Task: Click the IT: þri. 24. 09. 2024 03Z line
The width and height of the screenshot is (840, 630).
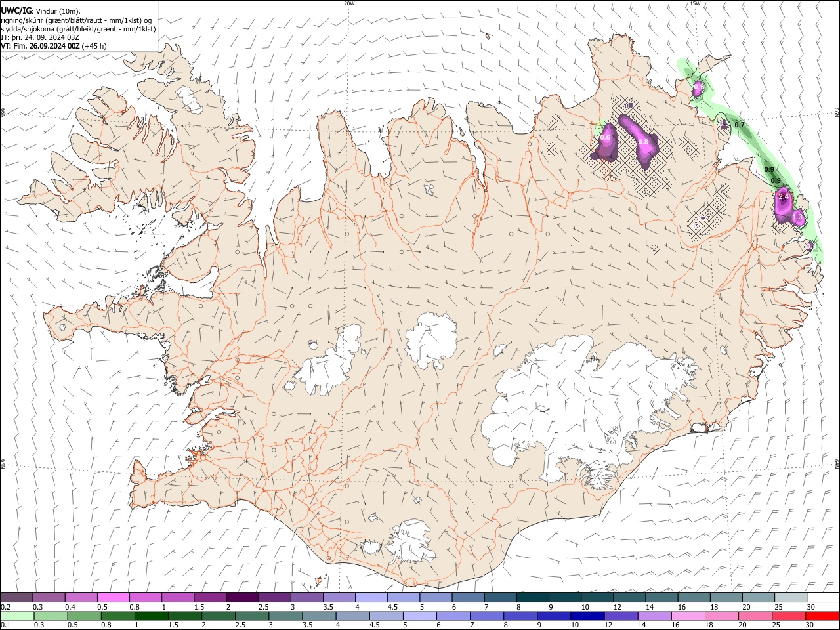Action: click(40, 37)
